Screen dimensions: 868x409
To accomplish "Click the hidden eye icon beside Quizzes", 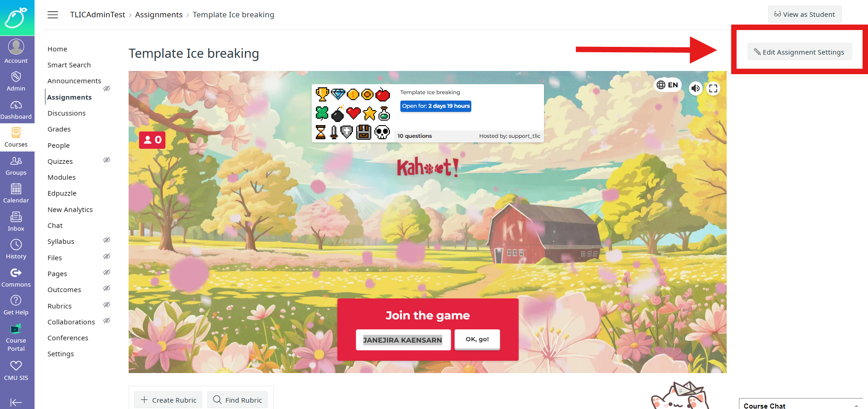I will point(107,160).
